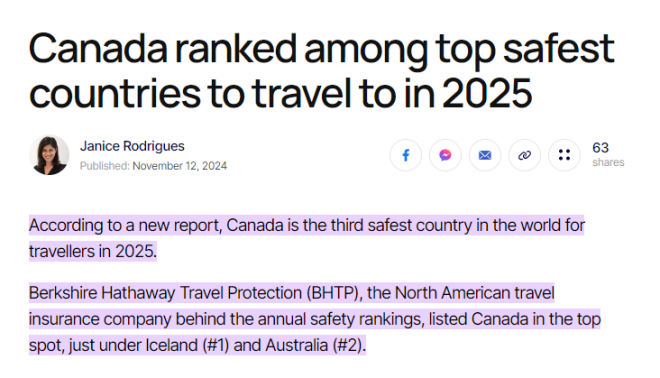The image size is (660, 378).
Task: Send the article by email icon
Action: coord(485,155)
